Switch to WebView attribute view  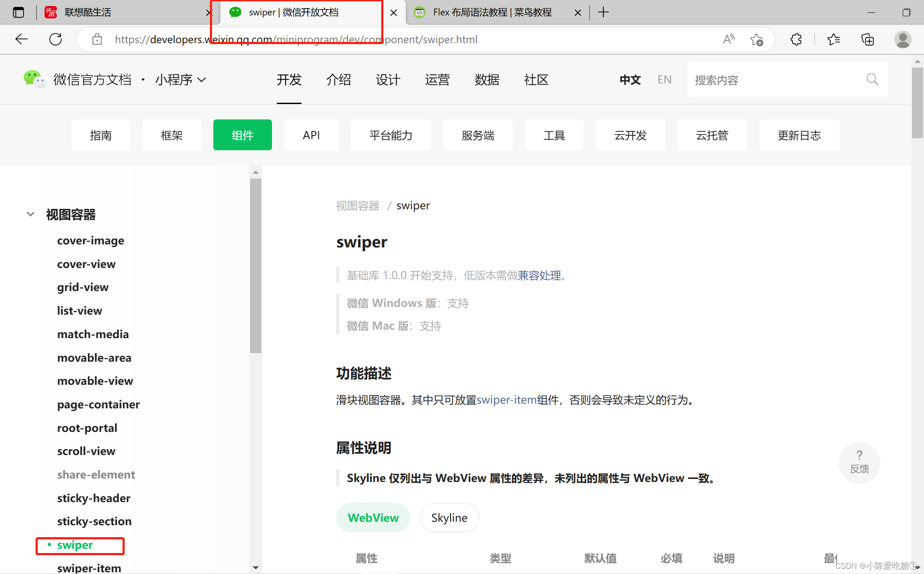point(373,517)
